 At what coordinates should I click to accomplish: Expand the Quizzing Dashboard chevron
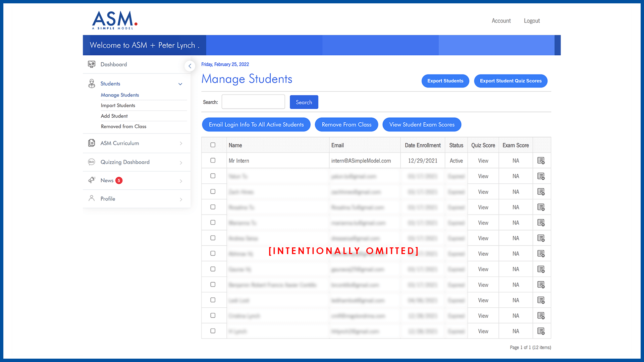[181, 163]
